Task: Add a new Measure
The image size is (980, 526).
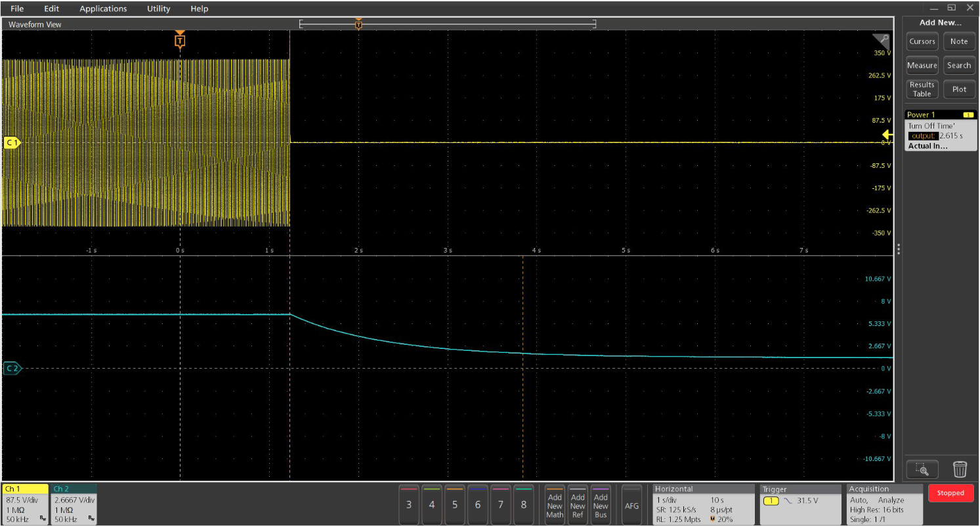Action: pyautogui.click(x=922, y=65)
